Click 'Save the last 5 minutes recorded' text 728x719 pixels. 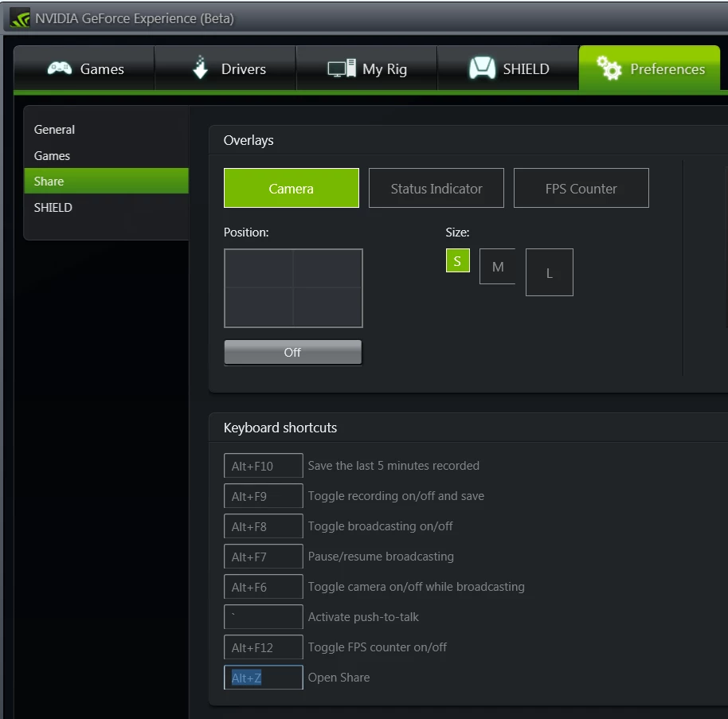(393, 466)
